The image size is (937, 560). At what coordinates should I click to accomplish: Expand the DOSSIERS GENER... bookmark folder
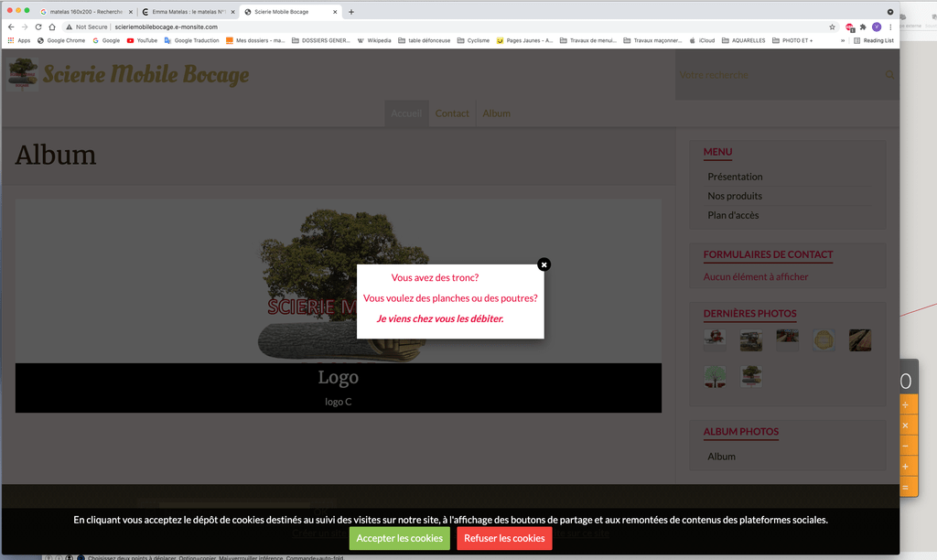(x=321, y=40)
